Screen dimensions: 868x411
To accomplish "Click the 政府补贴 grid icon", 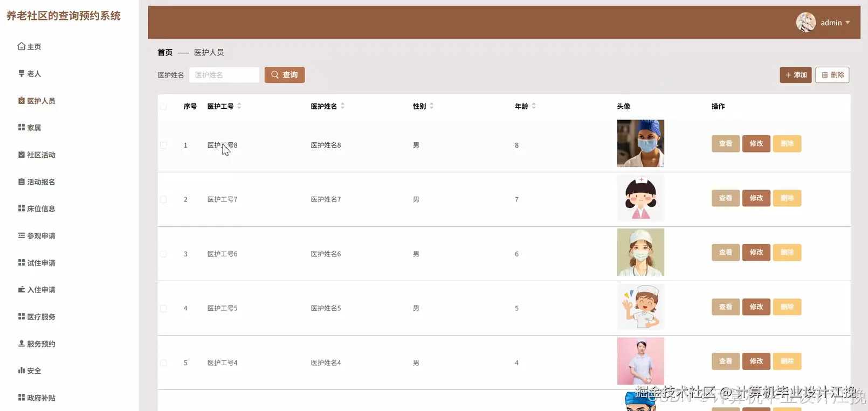I will click(x=21, y=398).
